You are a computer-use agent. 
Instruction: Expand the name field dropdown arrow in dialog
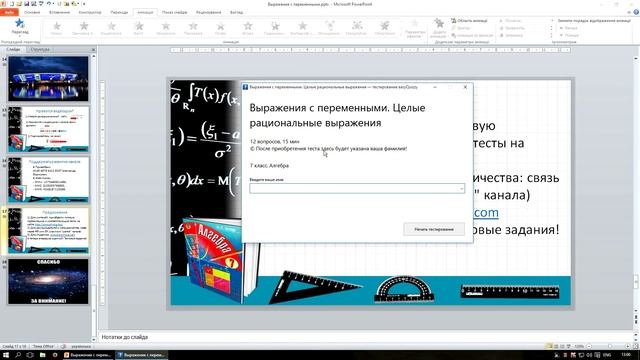pos(462,188)
